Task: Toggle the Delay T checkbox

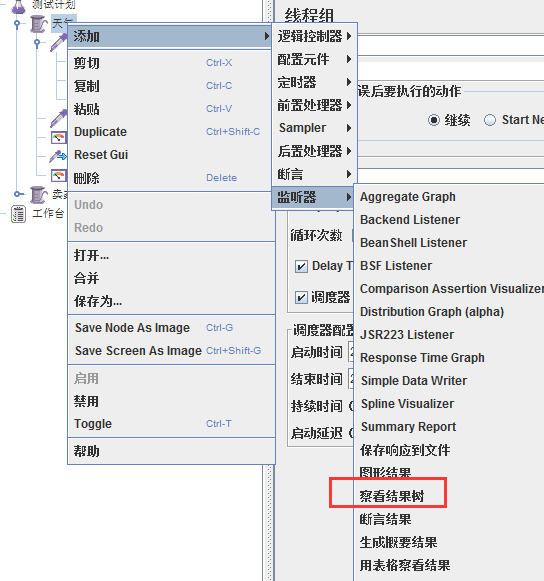Action: (x=301, y=266)
